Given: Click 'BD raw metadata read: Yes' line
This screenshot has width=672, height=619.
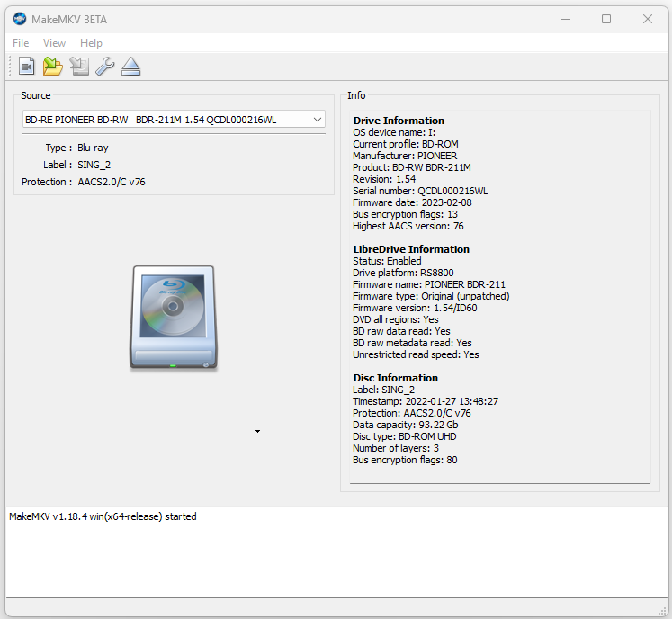Looking at the screenshot, I should (412, 343).
